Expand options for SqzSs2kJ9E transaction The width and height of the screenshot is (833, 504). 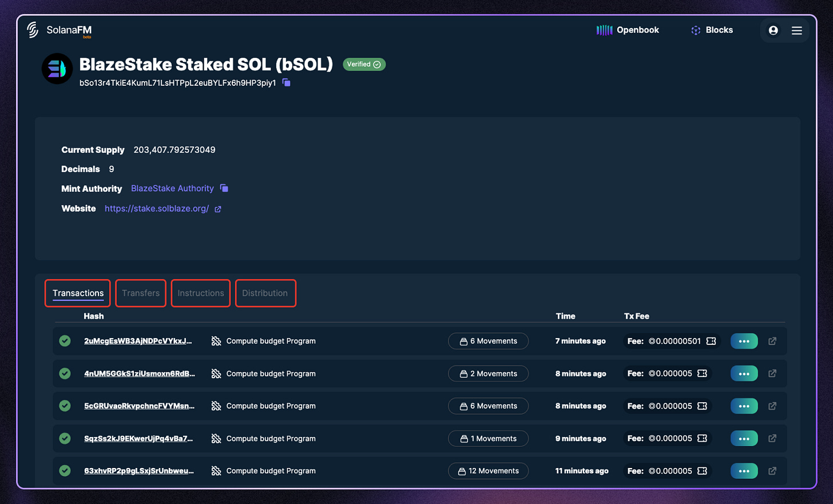[744, 438]
